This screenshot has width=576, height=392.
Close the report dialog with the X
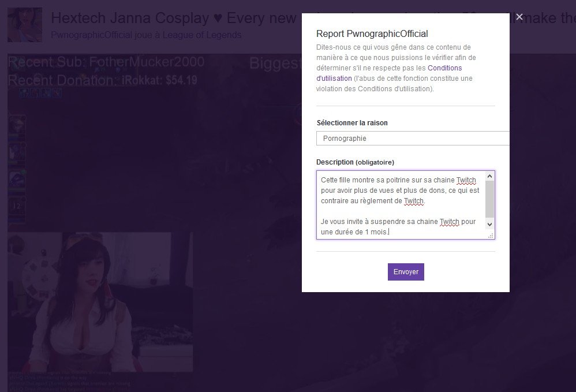tap(519, 17)
